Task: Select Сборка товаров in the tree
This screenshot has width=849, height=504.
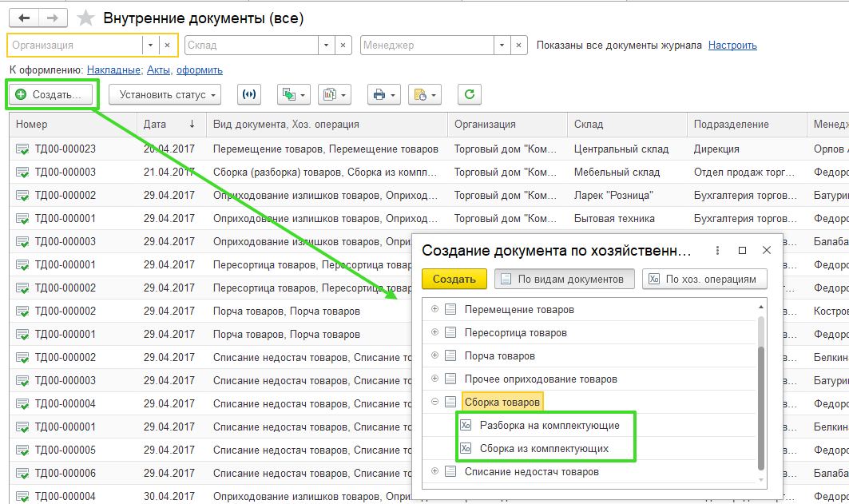Action: (502, 403)
